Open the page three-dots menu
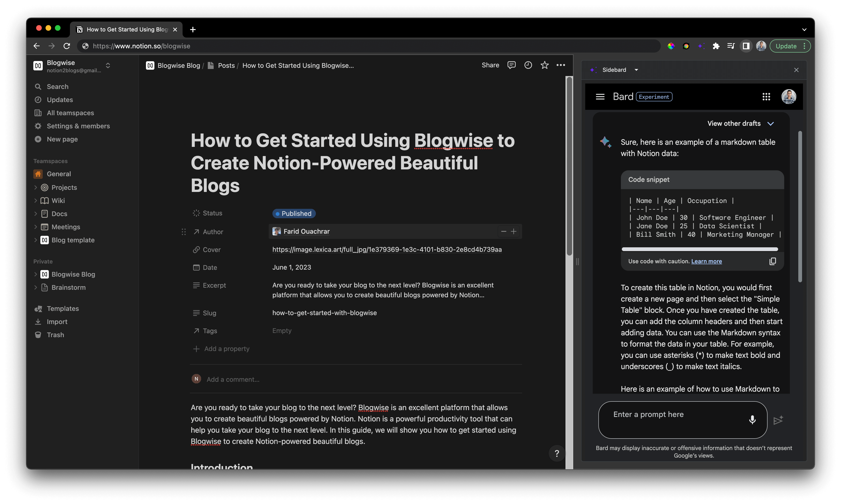Viewport: 841px width, 504px height. pyautogui.click(x=561, y=65)
